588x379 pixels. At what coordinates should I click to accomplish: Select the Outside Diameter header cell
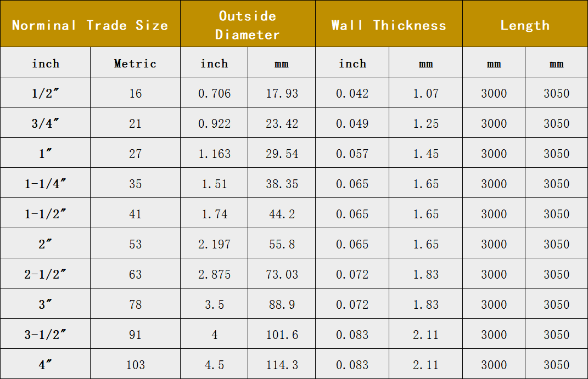(248, 25)
